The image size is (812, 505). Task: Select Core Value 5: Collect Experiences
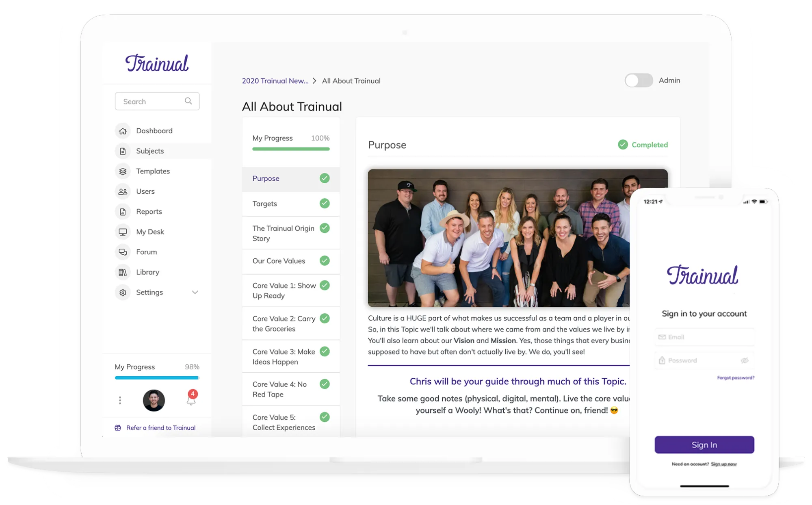(291, 422)
